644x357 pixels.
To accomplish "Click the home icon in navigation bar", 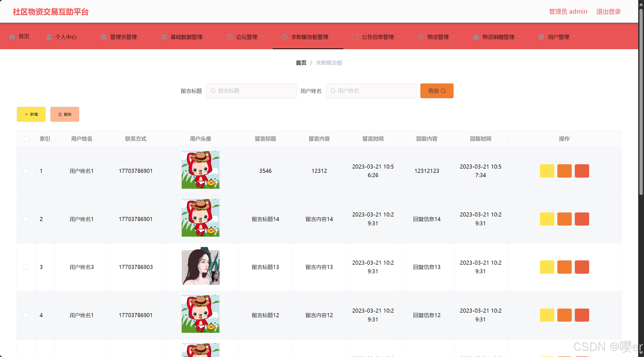I will point(12,37).
